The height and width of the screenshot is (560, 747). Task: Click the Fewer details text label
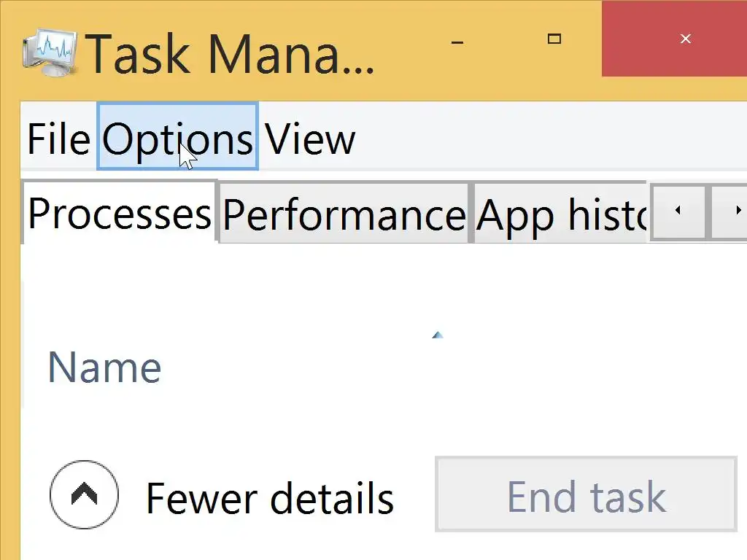click(x=270, y=498)
